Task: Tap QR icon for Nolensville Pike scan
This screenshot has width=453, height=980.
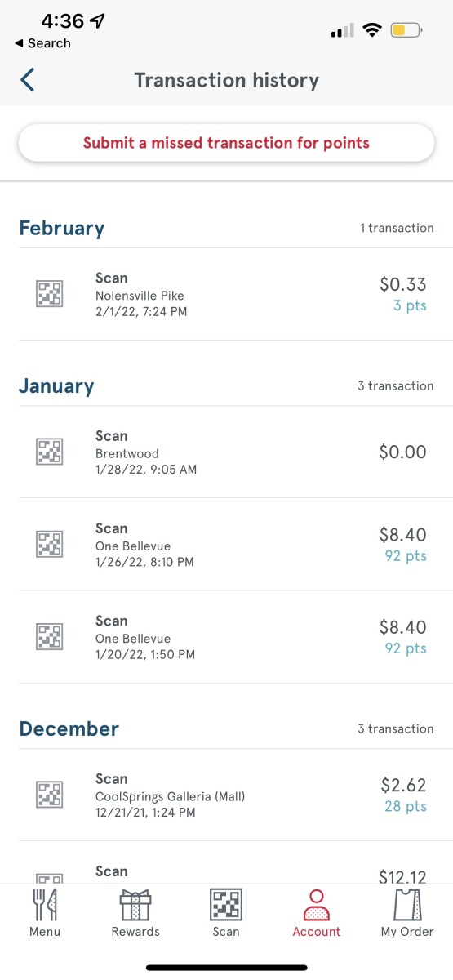Action: (x=50, y=294)
